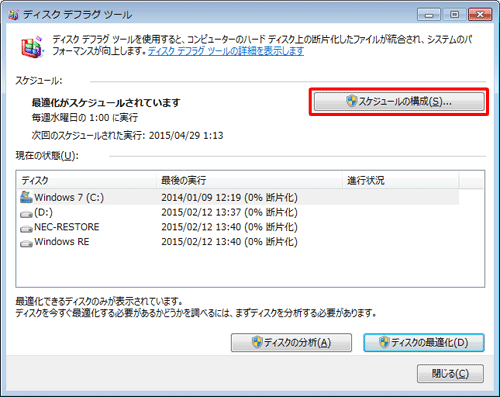Click the next scheduled run 2015/04/29 1:13 text
Screen dimensions: 500x397
[186, 135]
